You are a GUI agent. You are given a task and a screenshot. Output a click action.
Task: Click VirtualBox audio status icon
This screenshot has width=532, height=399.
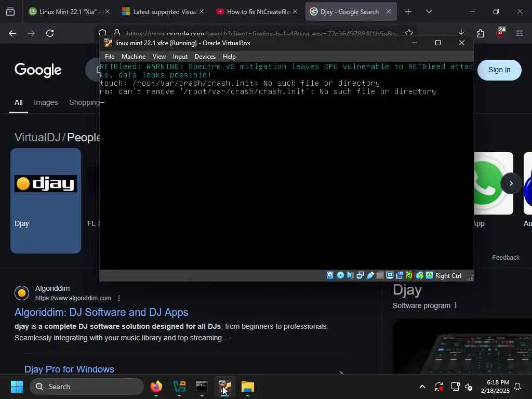tap(351, 275)
